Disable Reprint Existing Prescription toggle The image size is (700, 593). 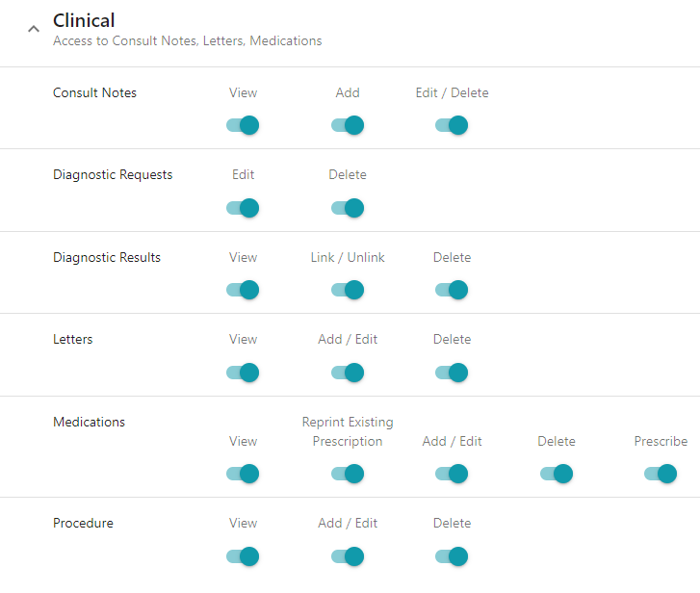click(x=347, y=474)
